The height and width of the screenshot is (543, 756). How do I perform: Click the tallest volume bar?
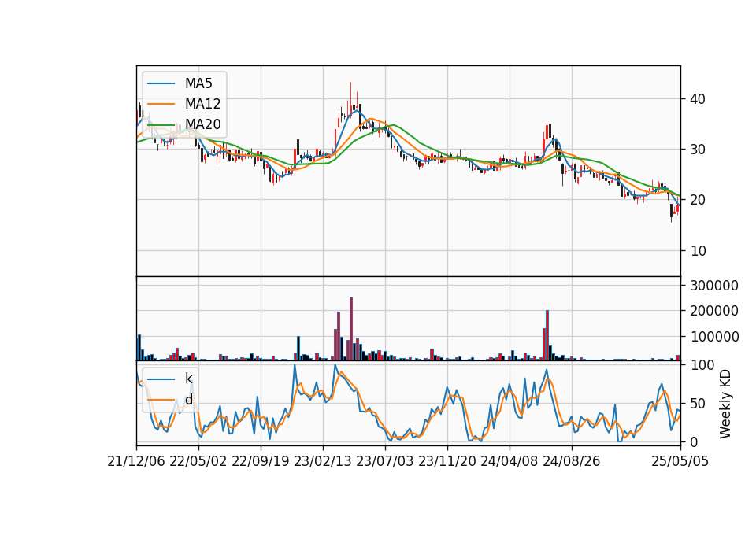[x=351, y=329]
